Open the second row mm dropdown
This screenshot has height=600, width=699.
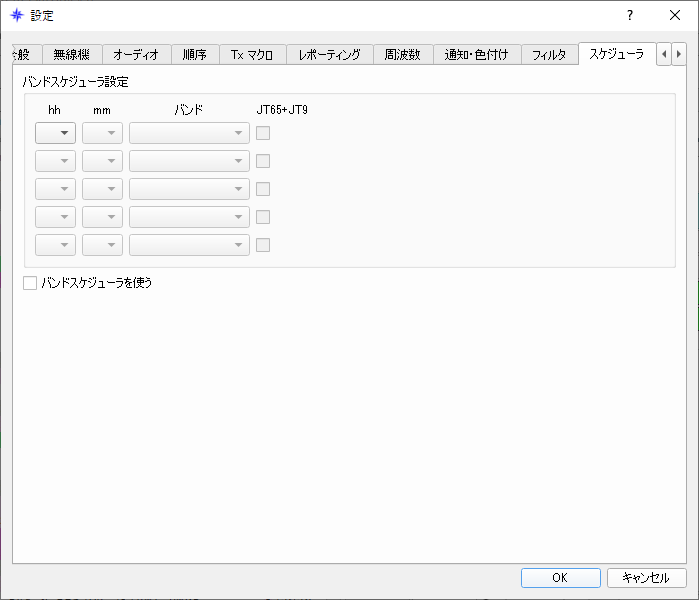[102, 161]
